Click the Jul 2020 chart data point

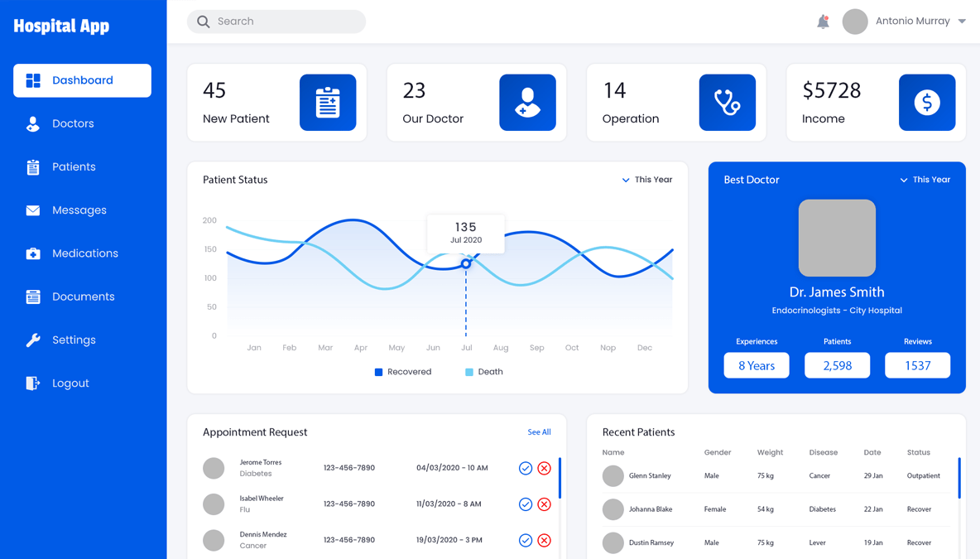tap(466, 264)
